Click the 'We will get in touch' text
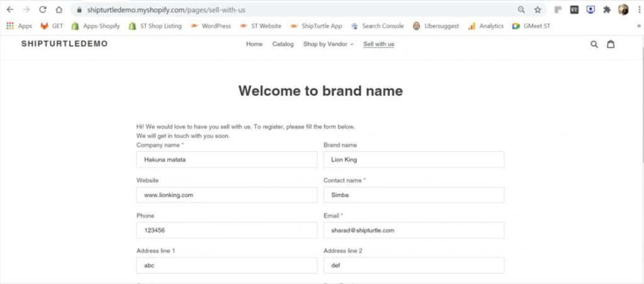644x284 pixels. click(x=183, y=135)
